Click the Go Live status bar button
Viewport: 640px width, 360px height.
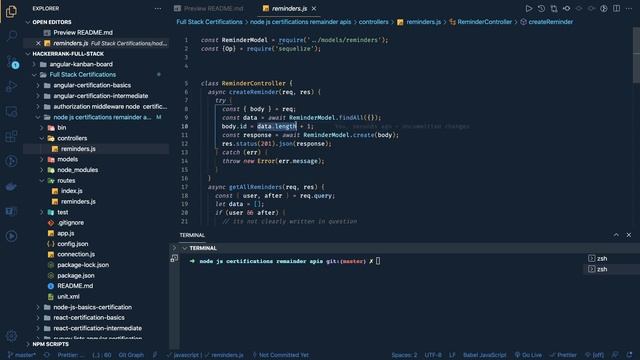coord(528,355)
